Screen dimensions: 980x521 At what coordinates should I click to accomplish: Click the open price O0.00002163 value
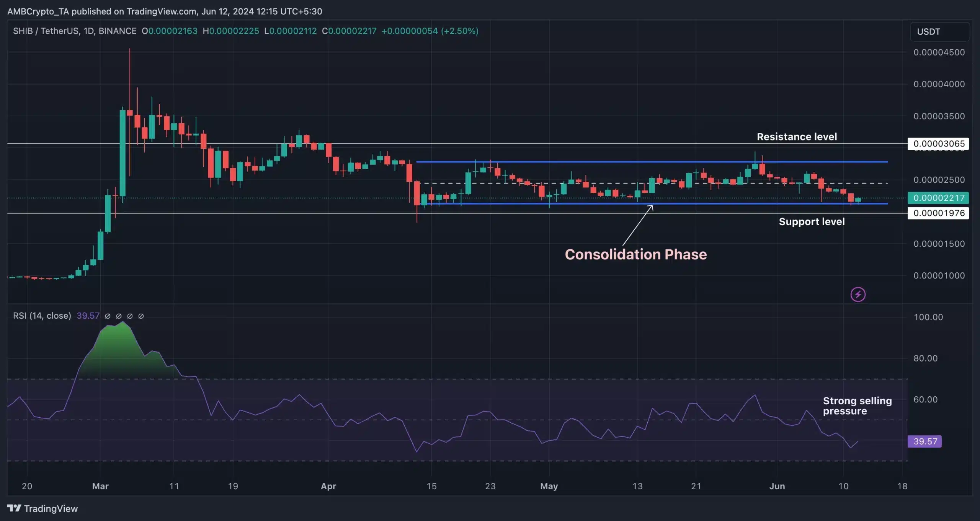170,31
